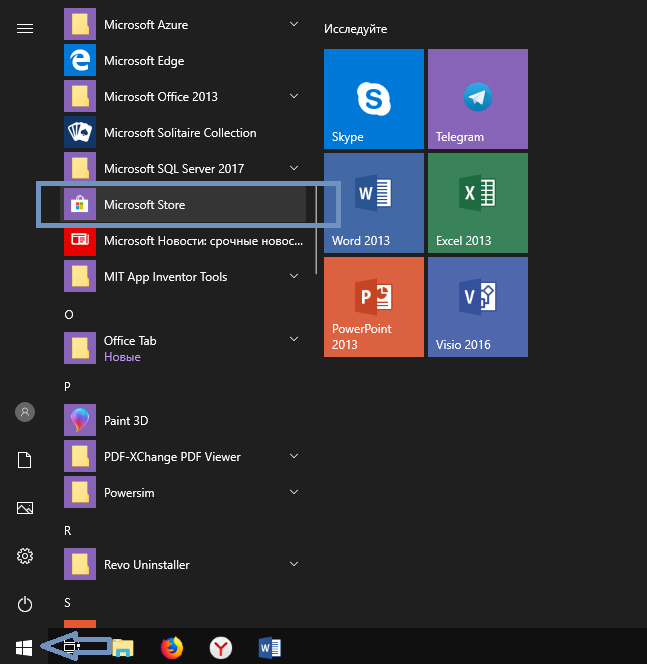This screenshot has height=664, width=647.
Task: Click the letter O group header
Action: 69,315
